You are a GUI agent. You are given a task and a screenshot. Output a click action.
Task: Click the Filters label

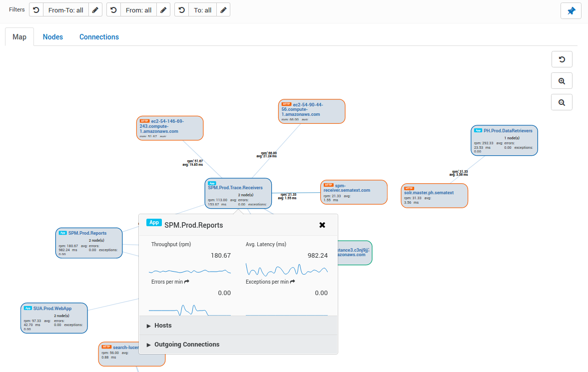(17, 9)
